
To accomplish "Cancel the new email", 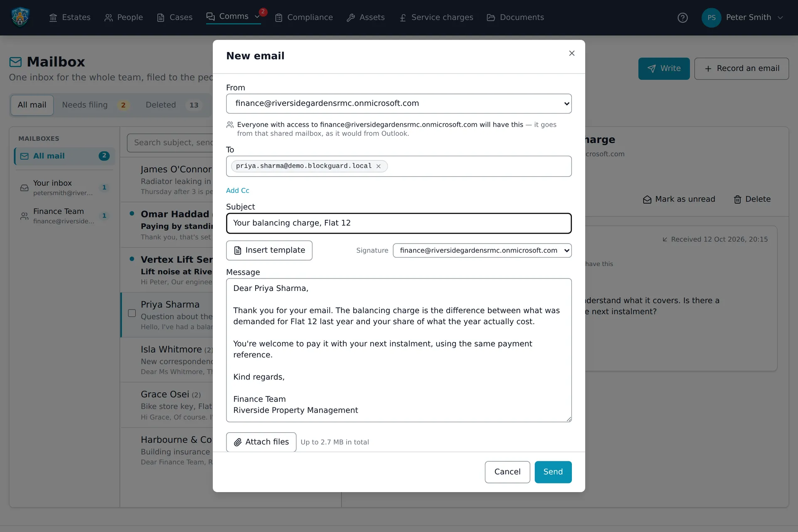I will click(507, 472).
